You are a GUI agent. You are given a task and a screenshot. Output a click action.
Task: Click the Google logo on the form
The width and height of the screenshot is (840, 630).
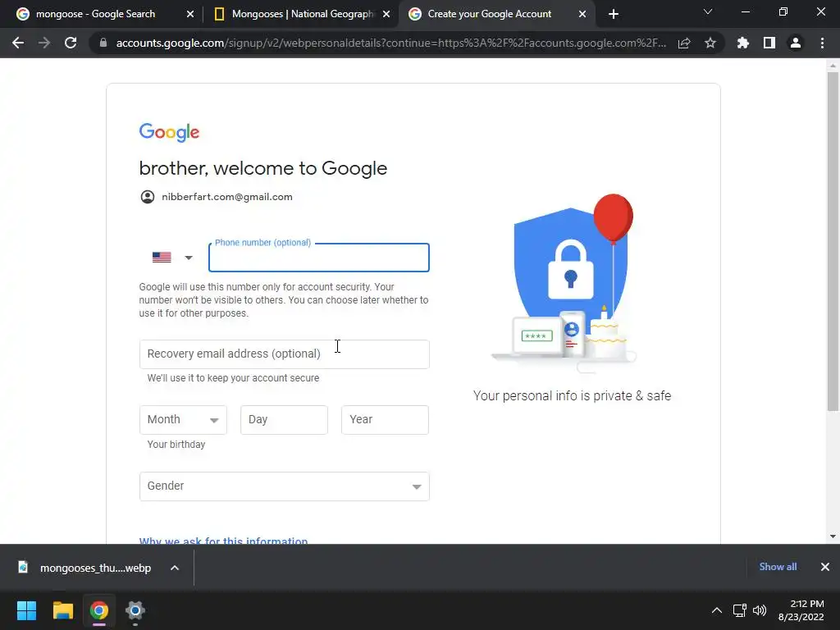point(169,132)
